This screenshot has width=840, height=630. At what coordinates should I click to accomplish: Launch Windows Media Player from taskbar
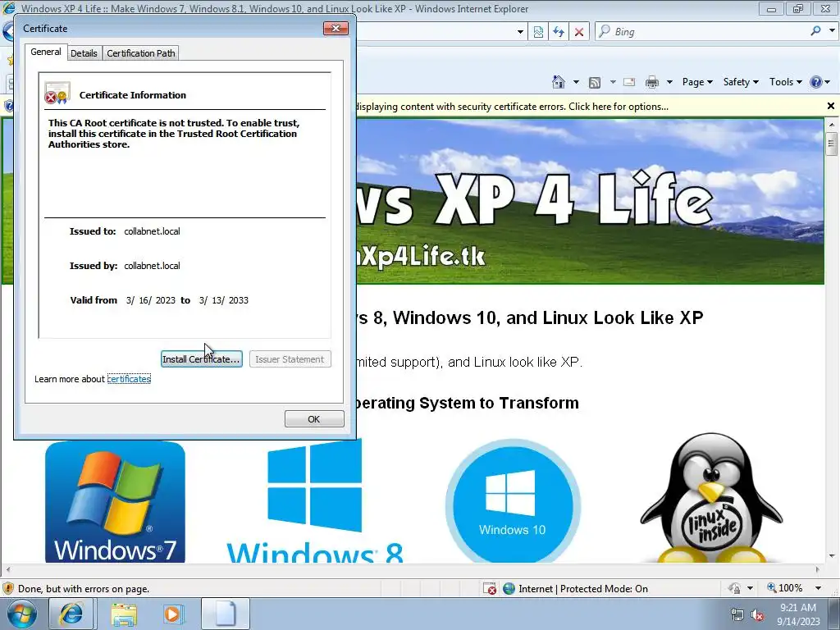pyautogui.click(x=172, y=614)
